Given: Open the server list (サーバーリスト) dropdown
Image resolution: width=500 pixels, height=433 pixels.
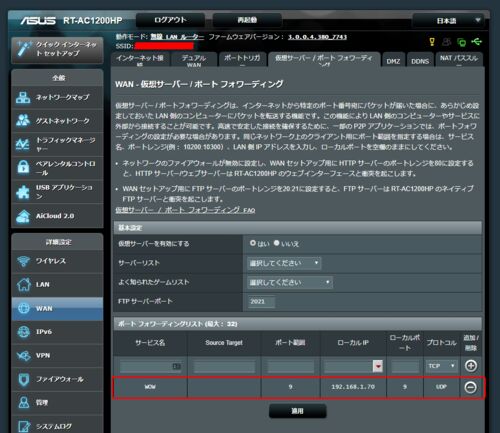Looking at the screenshot, I should pyautogui.click(x=284, y=263).
